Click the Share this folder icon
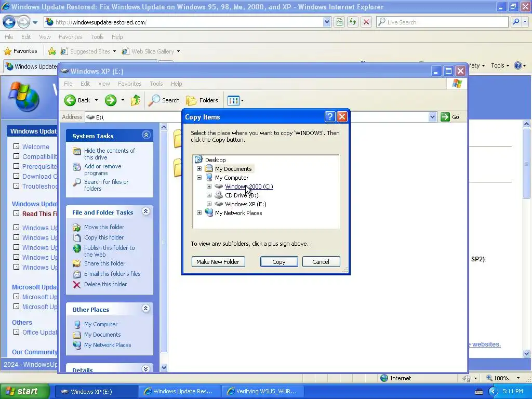 [77, 263]
